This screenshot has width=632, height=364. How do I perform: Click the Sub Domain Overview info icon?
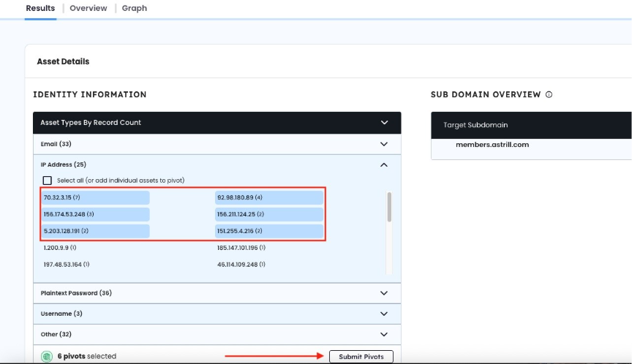(x=549, y=94)
